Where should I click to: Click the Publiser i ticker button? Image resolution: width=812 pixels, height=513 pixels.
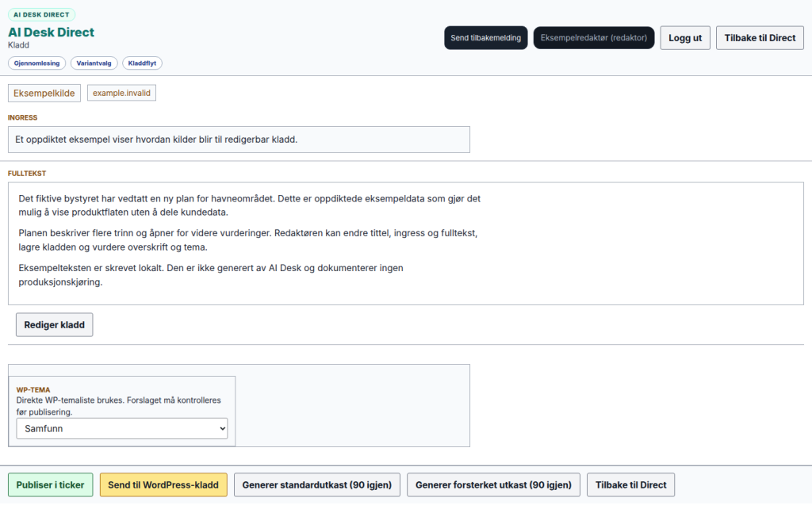pyautogui.click(x=50, y=485)
